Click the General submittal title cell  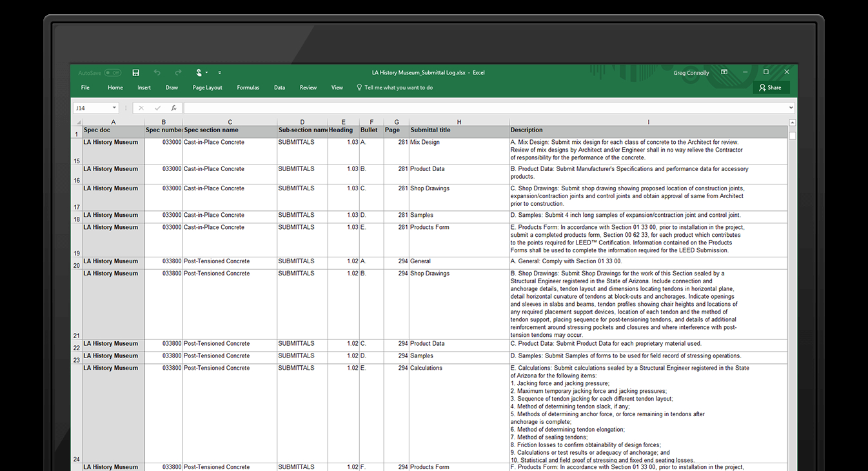coord(459,263)
